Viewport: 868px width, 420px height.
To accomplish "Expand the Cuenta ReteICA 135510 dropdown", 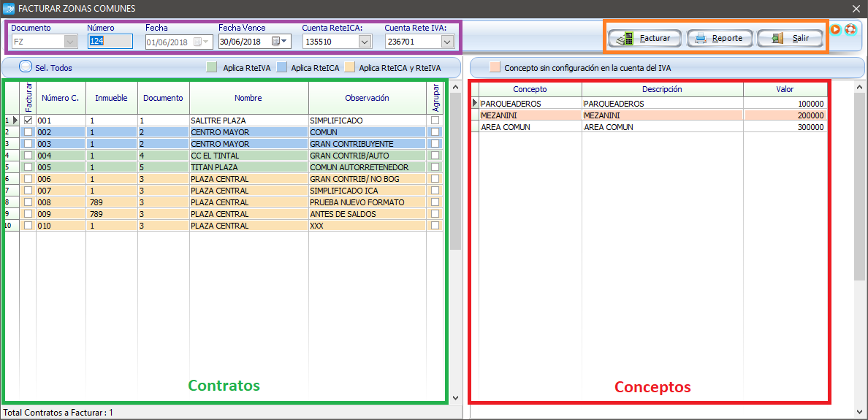I will 365,42.
